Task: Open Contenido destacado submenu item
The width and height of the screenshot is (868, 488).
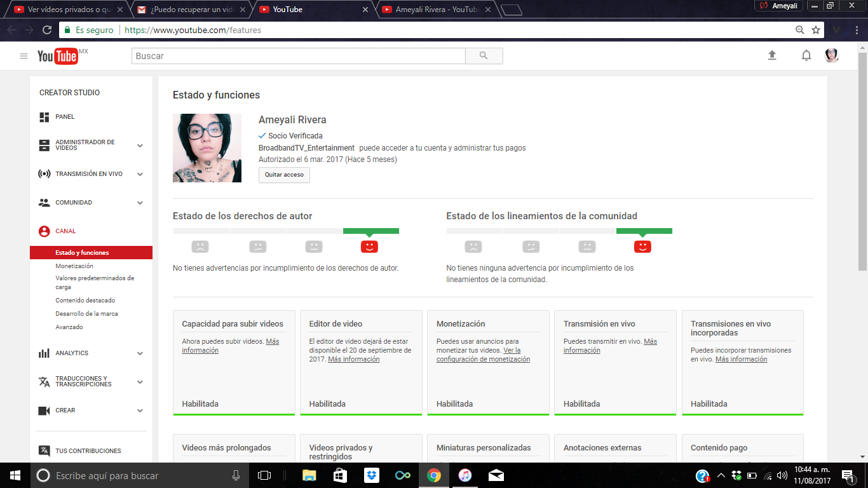Action: click(85, 301)
